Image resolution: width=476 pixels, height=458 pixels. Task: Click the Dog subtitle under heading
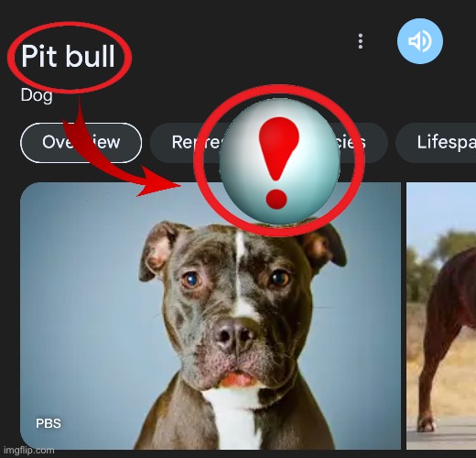point(37,95)
